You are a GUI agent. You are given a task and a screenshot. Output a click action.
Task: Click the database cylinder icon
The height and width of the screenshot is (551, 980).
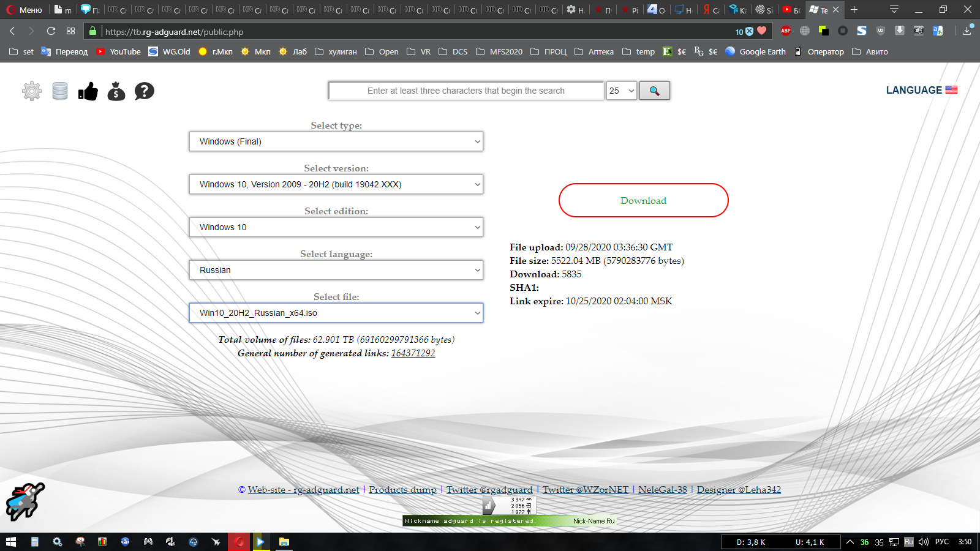[x=60, y=91]
